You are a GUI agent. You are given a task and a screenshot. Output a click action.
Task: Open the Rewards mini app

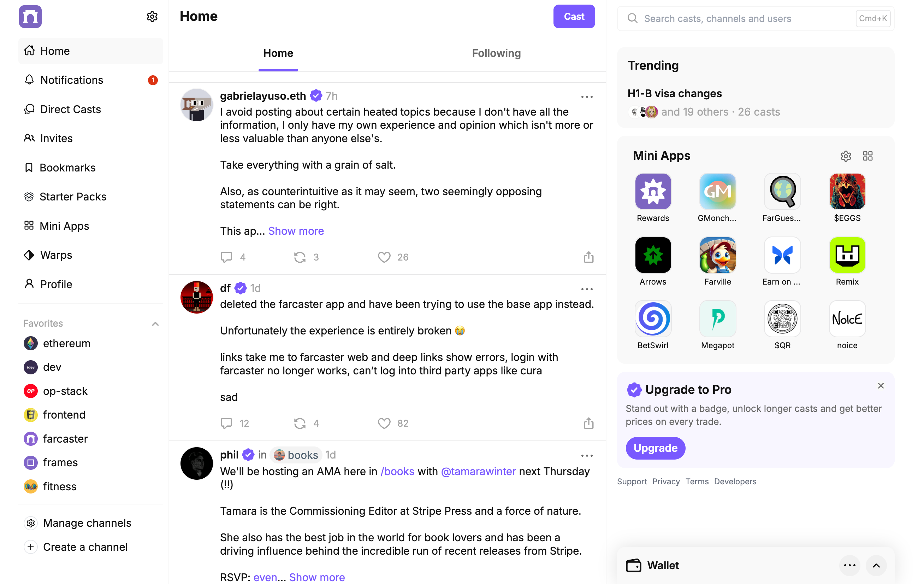tap(653, 191)
